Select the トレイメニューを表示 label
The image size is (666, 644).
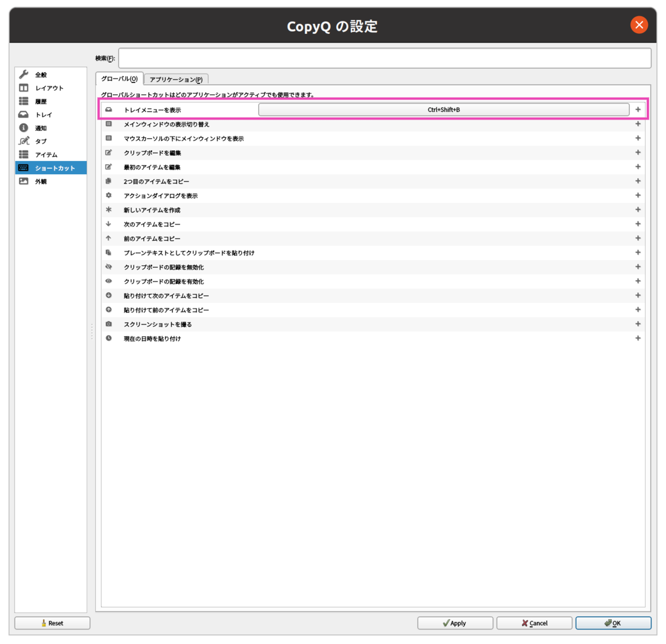pyautogui.click(x=152, y=110)
